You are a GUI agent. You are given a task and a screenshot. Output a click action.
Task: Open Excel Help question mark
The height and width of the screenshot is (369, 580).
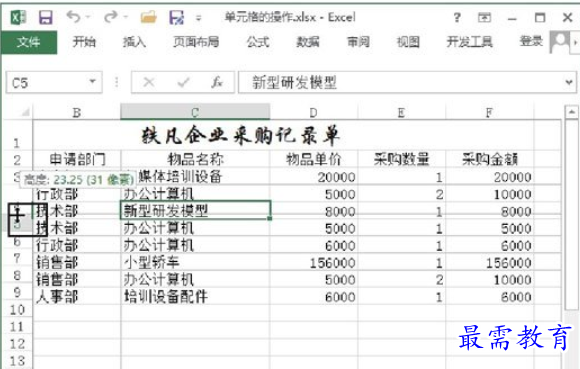[x=457, y=17]
